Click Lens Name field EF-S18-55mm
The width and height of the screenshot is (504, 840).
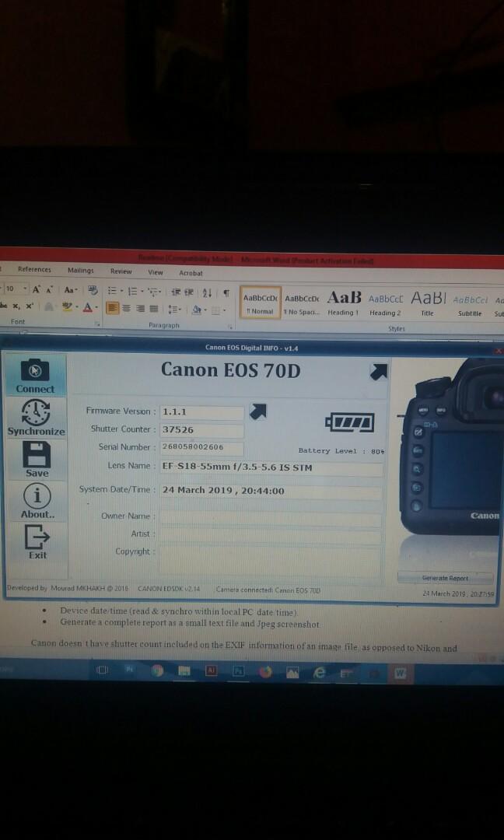click(271, 467)
